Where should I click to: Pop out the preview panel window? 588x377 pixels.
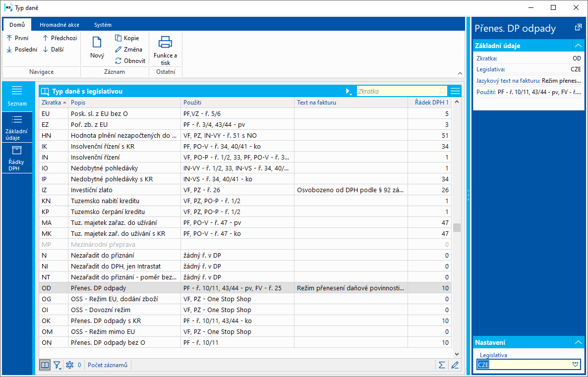click(578, 27)
